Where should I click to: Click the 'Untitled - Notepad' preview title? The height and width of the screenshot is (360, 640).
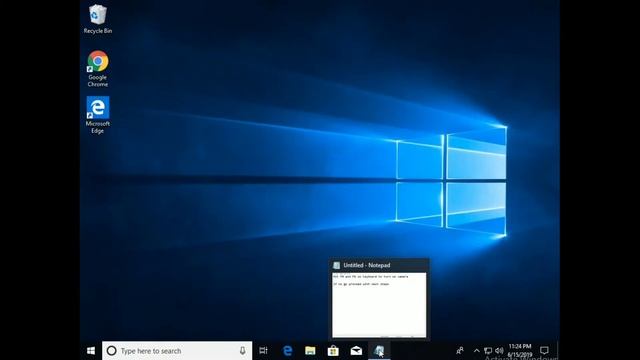[x=367, y=265]
